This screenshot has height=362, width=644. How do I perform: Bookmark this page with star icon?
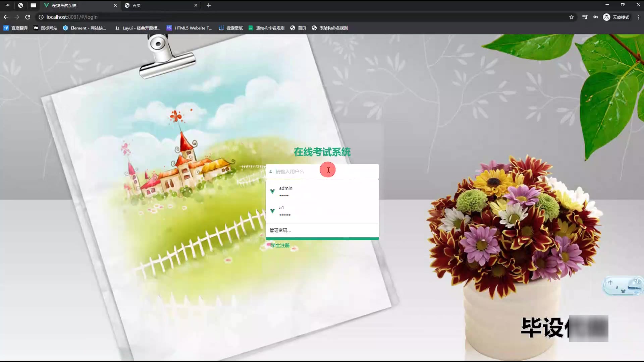click(x=572, y=17)
